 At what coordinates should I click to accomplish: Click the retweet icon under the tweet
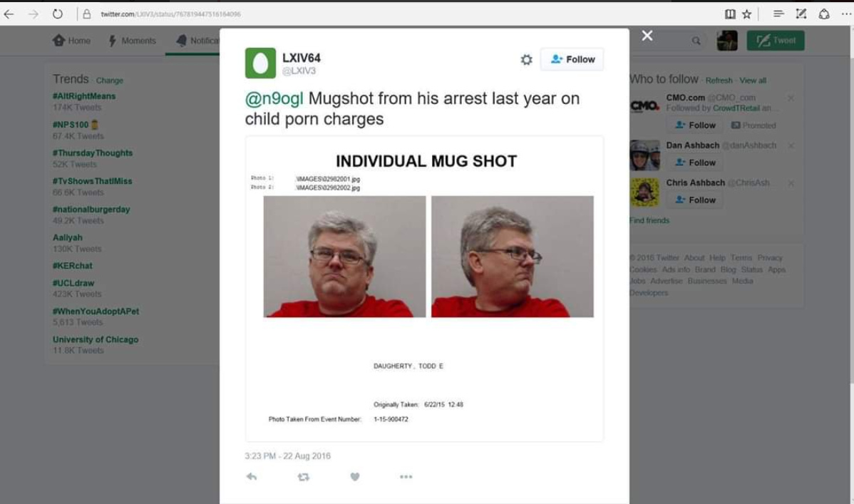tap(304, 477)
